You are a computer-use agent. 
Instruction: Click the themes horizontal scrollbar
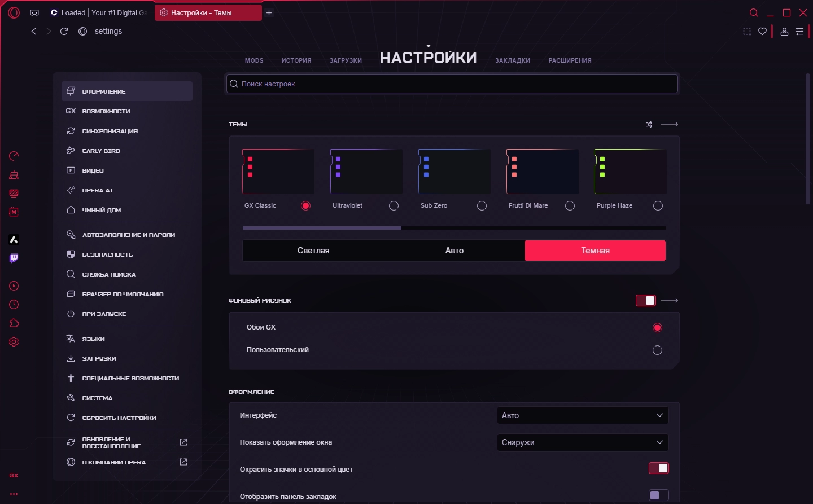coord(322,228)
